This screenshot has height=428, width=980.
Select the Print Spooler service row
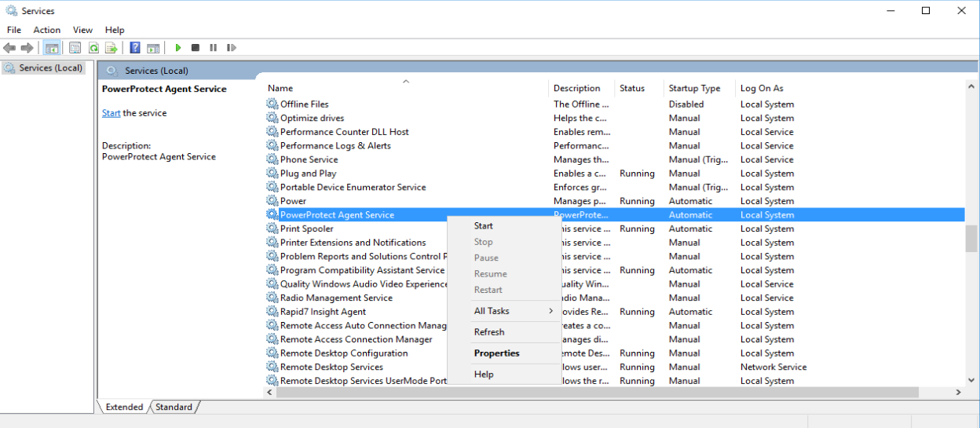click(307, 229)
